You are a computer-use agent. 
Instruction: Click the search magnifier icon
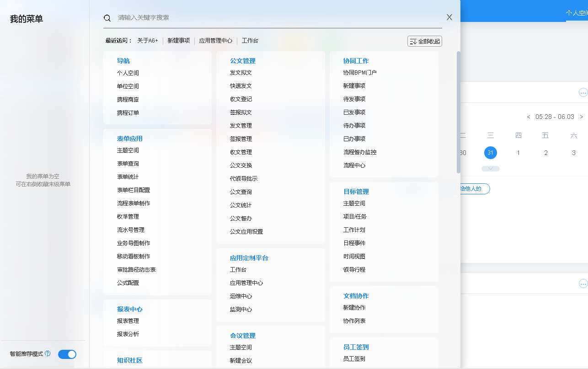click(x=107, y=18)
